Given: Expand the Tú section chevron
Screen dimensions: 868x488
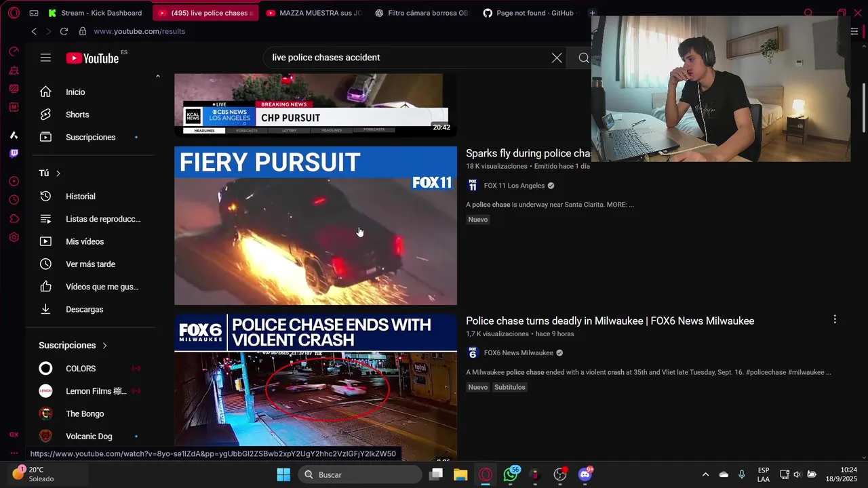Looking at the screenshot, I should click(x=58, y=174).
